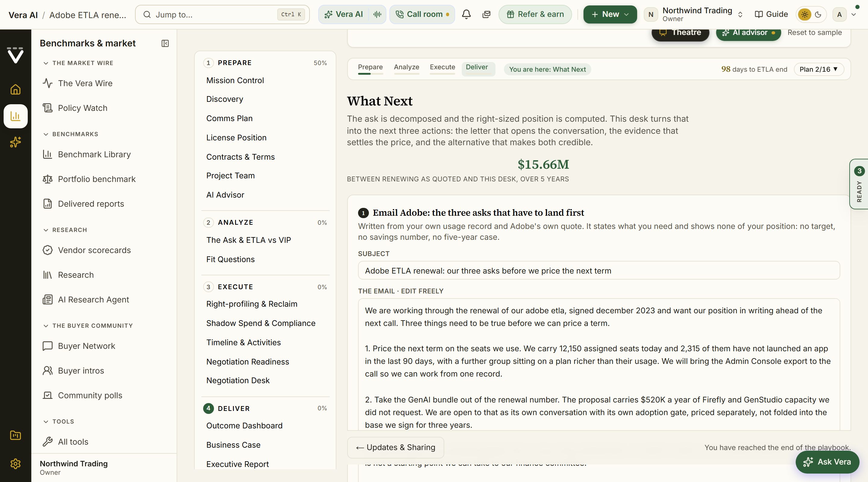Click Reset to sample

[x=814, y=33]
